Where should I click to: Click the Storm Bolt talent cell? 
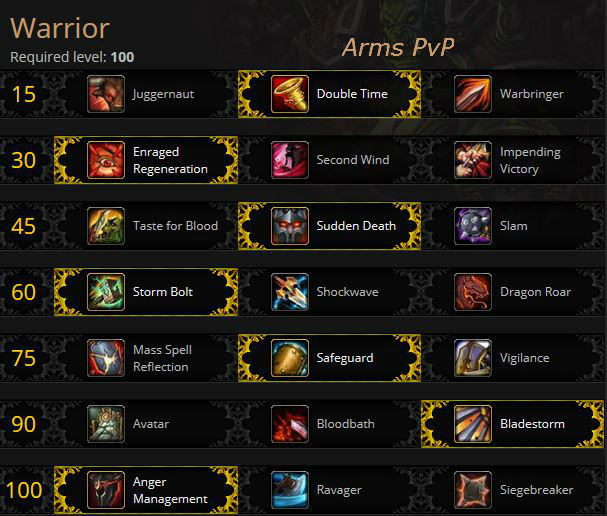[146, 292]
